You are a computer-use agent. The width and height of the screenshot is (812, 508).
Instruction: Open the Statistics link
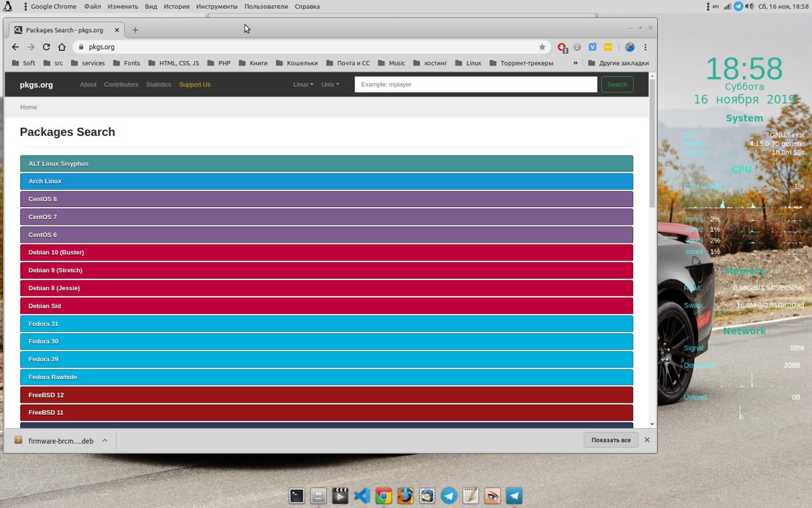(x=159, y=84)
